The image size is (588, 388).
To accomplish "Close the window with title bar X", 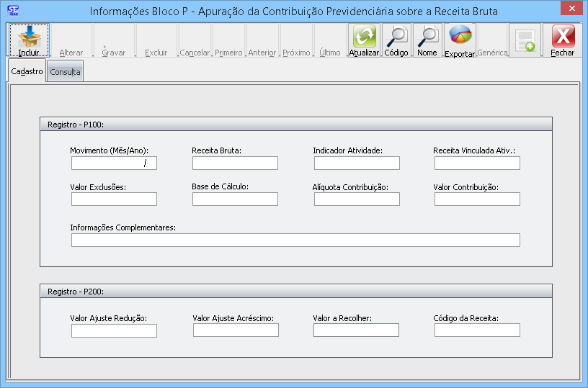I will [x=571, y=9].
